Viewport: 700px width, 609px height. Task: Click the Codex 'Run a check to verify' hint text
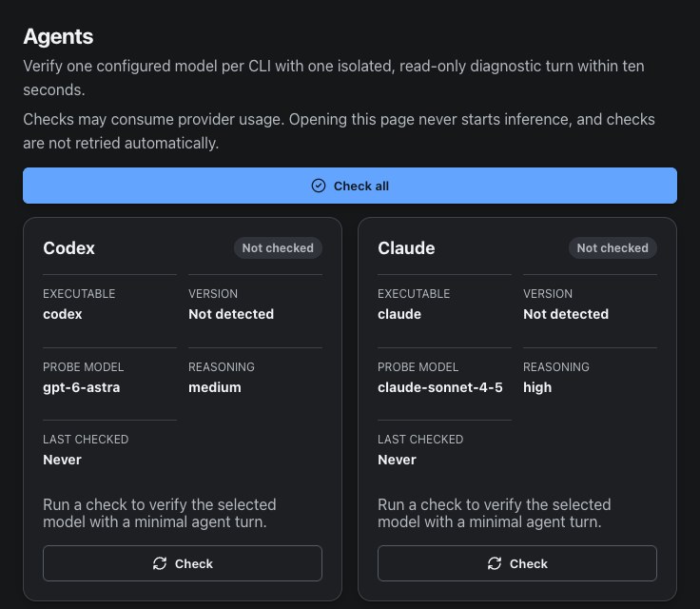coord(160,513)
